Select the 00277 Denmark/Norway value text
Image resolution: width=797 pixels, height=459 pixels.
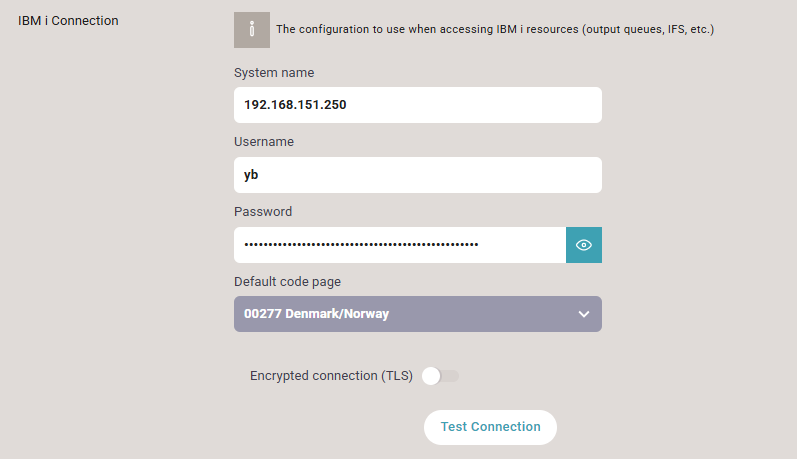tap(316, 314)
